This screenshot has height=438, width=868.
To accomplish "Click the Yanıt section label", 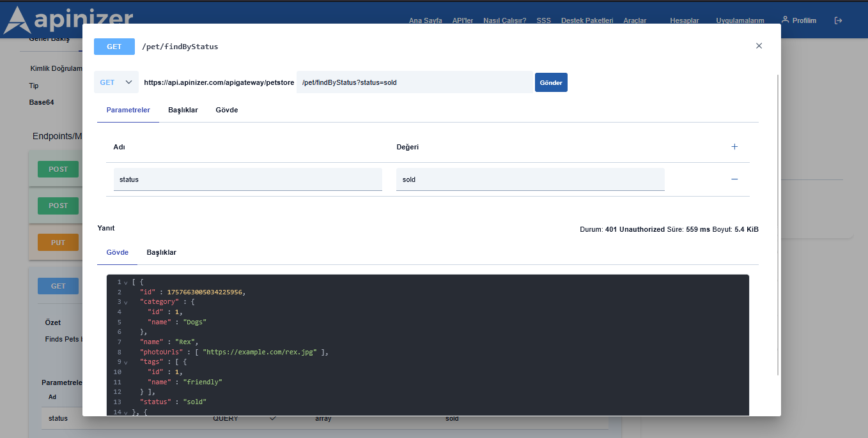I will [106, 228].
